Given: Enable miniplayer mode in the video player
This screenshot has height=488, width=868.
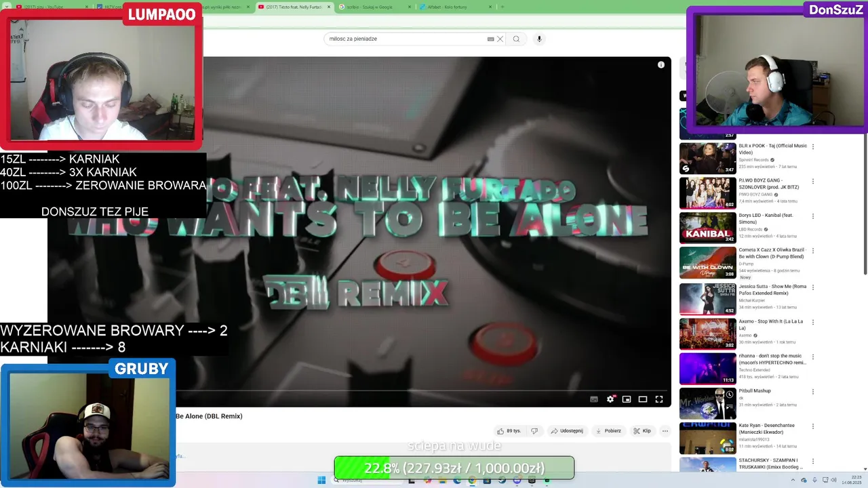Looking at the screenshot, I should [627, 399].
